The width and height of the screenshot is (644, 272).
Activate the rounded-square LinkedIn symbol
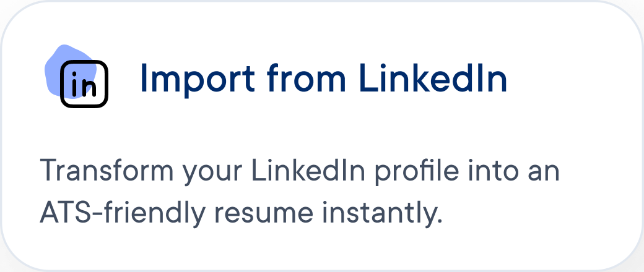click(84, 85)
